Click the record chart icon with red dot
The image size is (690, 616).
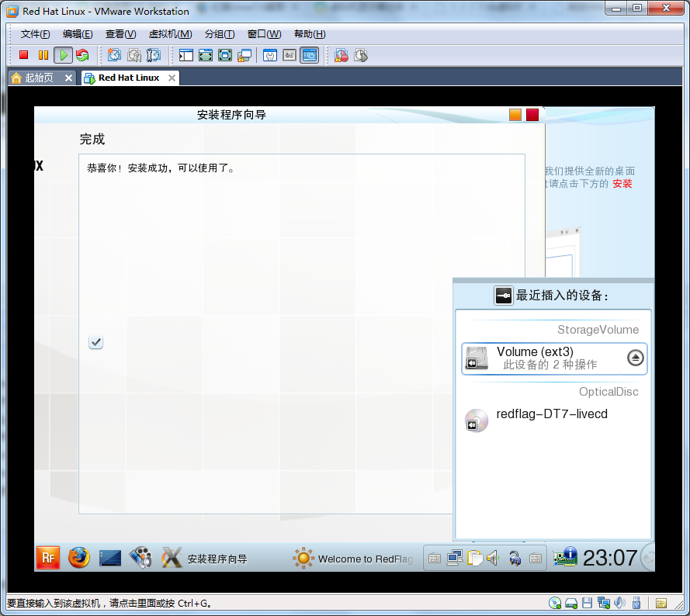[x=341, y=55]
